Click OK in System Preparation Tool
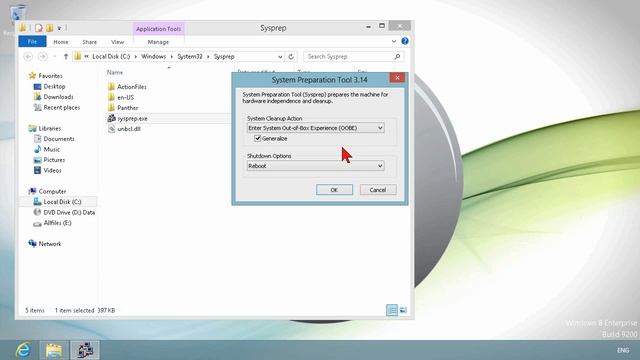The width and height of the screenshot is (640, 360). (x=334, y=190)
